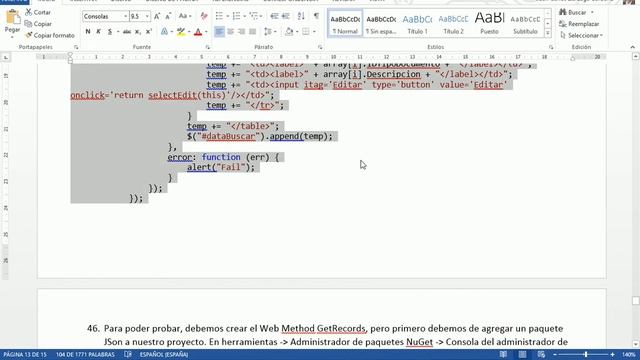Screen dimensions: 640x360
Task: Apply the Título 2 style
Action: click(x=453, y=24)
